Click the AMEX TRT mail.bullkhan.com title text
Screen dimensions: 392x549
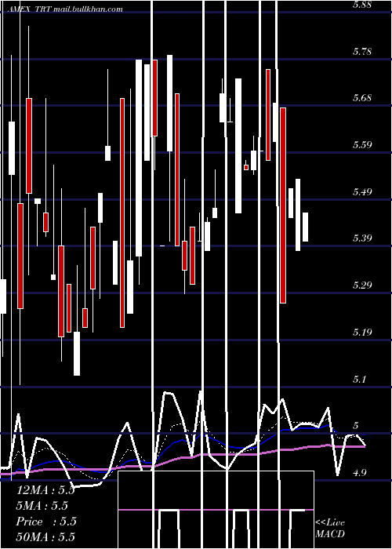click(65, 9)
